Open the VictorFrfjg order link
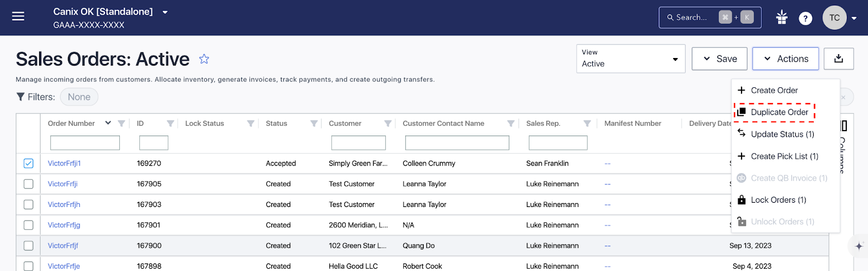This screenshot has width=868, height=271. [64, 225]
